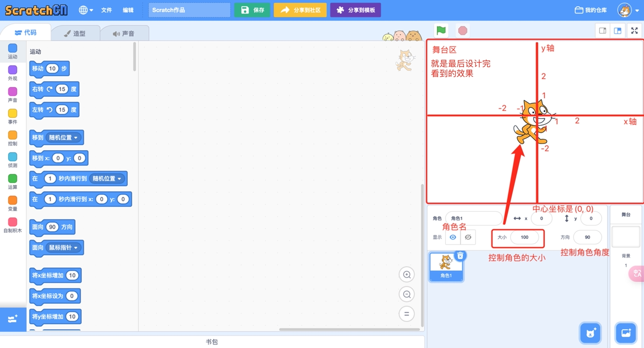The width and height of the screenshot is (644, 348).
Task: Open the user avatar account menu
Action: 627,10
